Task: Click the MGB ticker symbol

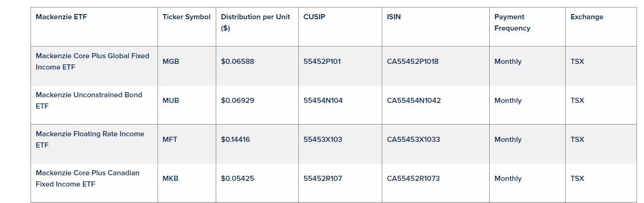Action: (171, 62)
